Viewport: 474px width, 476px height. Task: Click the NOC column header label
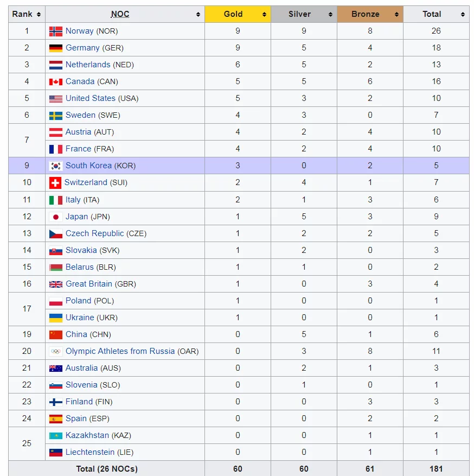click(x=120, y=15)
